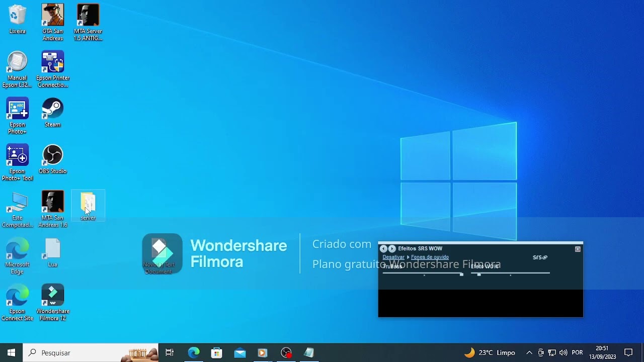Select the Novo Text Document desktop icon
Screen dimensions: 644x362
pyautogui.click(x=158, y=256)
